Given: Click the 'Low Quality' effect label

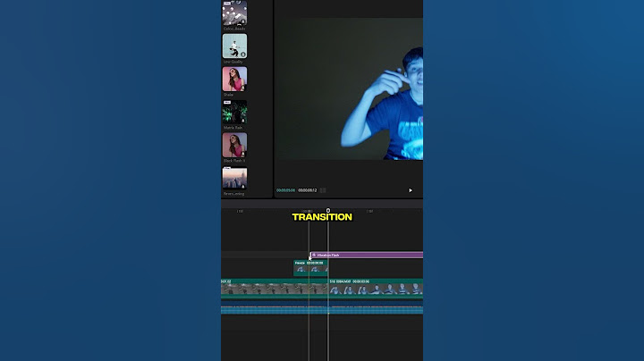Looking at the screenshot, I should 233,62.
